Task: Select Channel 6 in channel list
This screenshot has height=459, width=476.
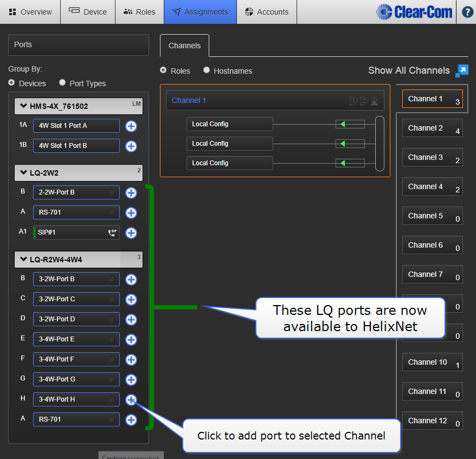Action: [x=433, y=245]
